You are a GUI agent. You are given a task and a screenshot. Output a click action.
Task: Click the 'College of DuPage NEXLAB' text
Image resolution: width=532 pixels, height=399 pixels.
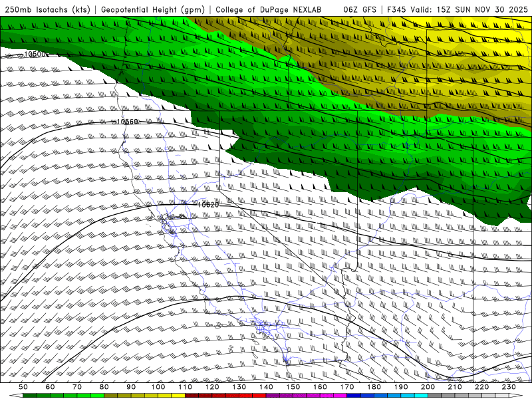tap(269, 10)
